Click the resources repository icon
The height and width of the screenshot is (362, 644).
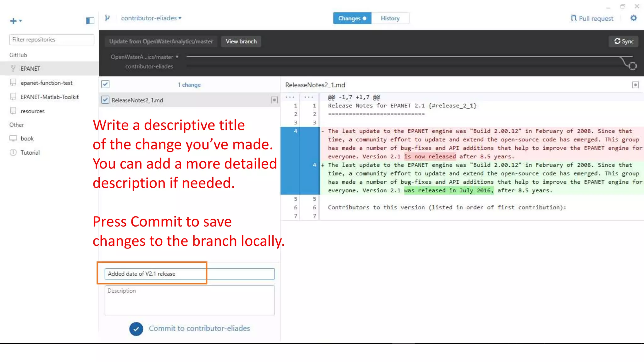pos(13,111)
